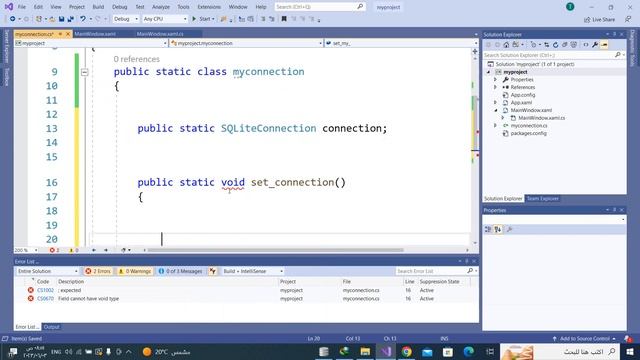Click the Save All icon
This screenshot has width=640, height=360.
[x=71, y=19]
